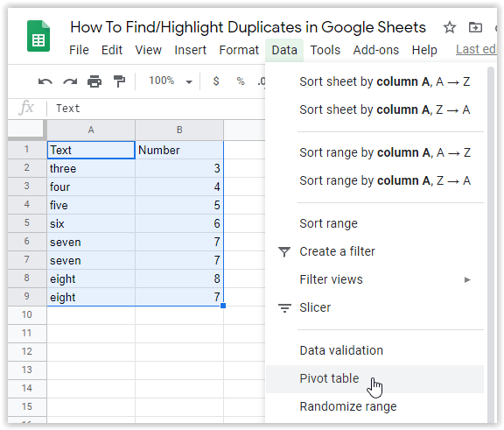Select cell A1 containing Text
Image resolution: width=504 pixels, height=430 pixels.
[x=91, y=150]
